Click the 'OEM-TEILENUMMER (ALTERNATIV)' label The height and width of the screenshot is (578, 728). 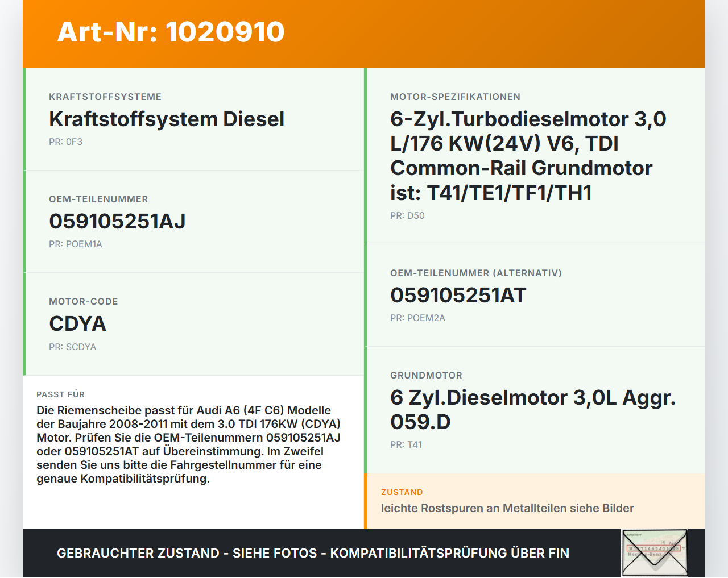click(476, 273)
